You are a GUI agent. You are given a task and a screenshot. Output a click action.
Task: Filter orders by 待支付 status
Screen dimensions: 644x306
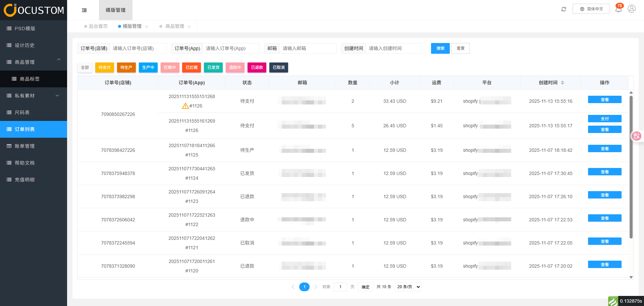pyautogui.click(x=105, y=68)
